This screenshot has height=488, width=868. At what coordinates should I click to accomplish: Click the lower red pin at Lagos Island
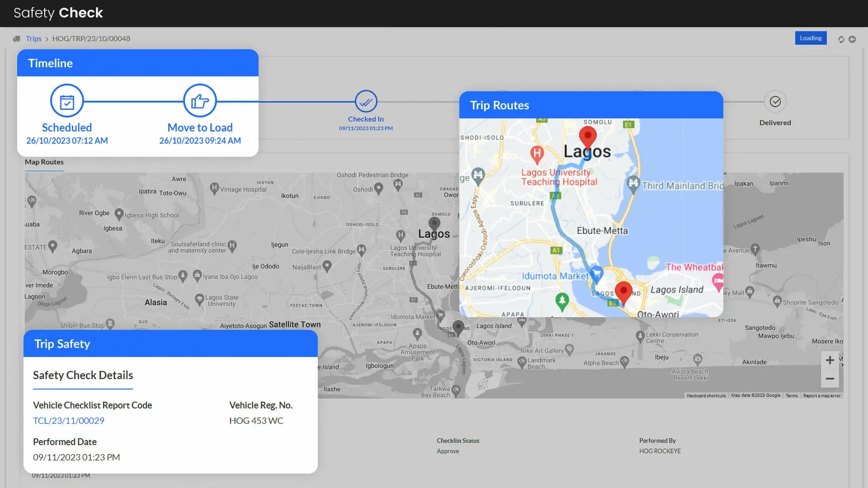pos(623,291)
